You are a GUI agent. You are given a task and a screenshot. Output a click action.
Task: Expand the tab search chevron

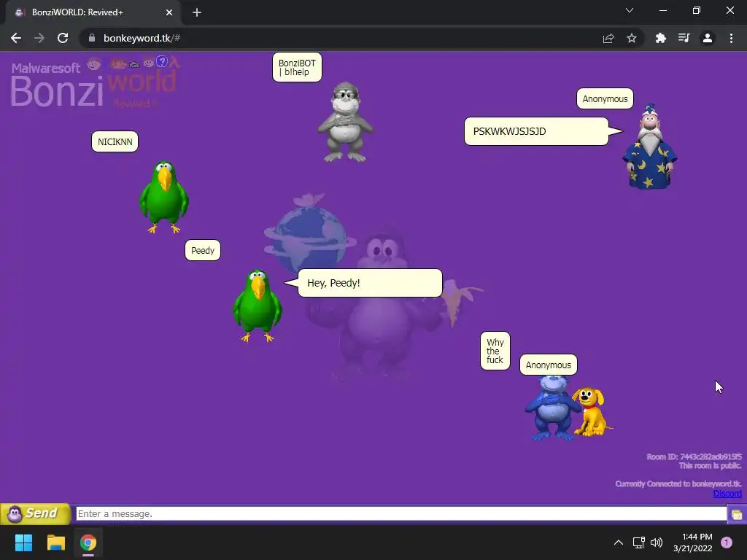(x=630, y=10)
